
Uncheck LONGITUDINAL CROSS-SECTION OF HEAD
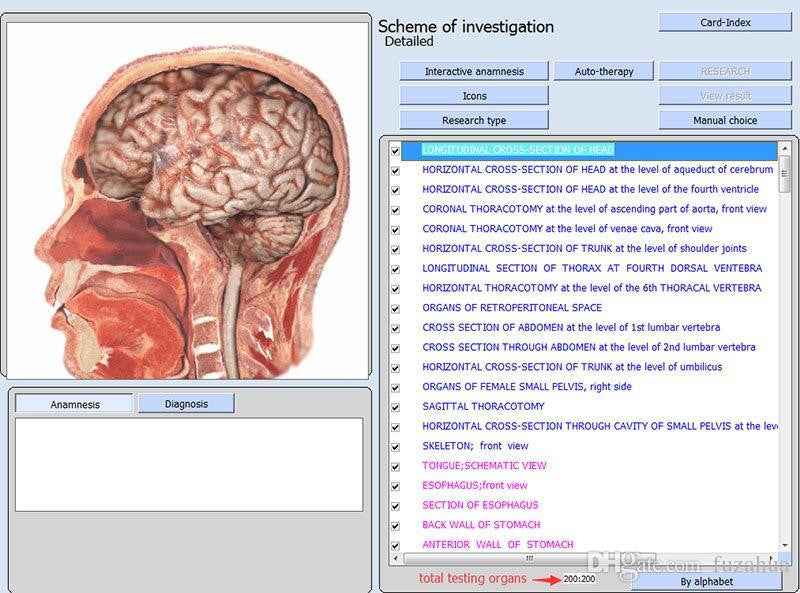pos(393,151)
